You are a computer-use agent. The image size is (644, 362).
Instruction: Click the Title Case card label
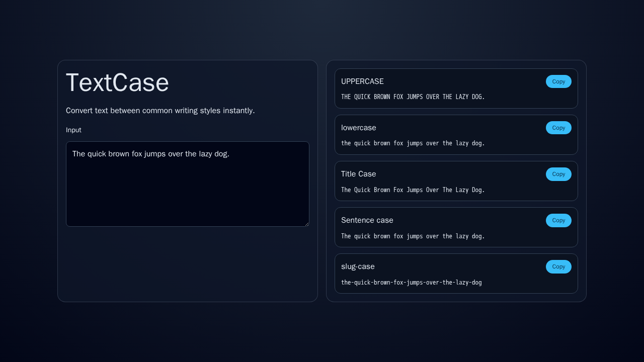coord(358,174)
